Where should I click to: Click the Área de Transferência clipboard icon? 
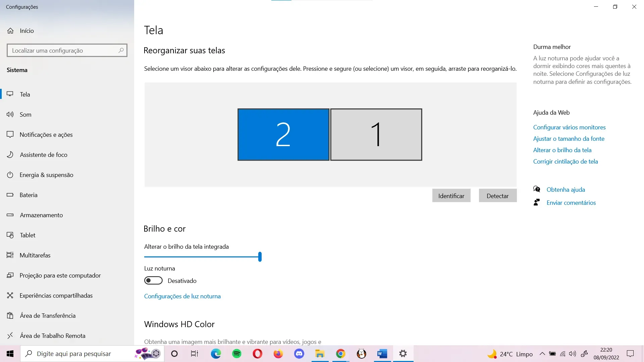tap(10, 315)
